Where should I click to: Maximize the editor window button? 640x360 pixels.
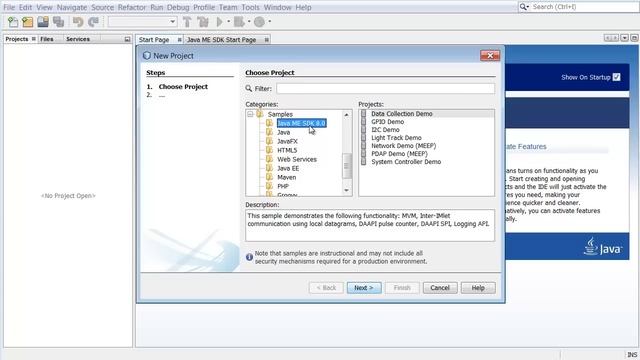click(634, 38)
